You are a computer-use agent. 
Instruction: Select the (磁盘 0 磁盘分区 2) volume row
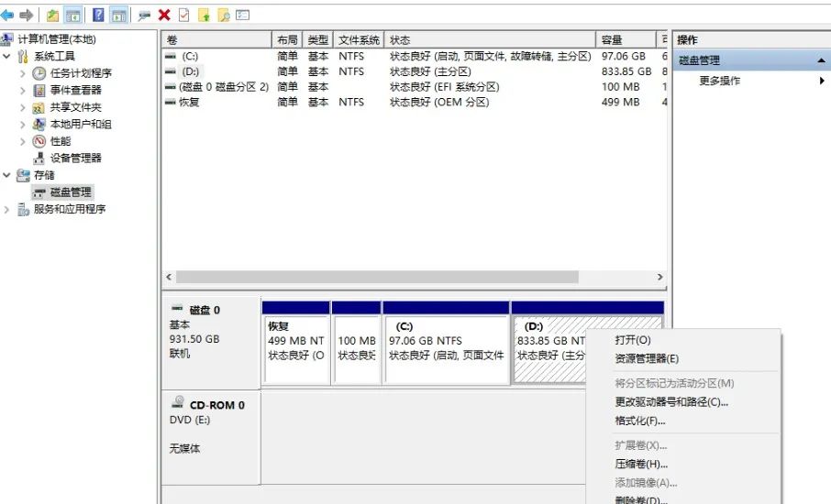tap(415, 87)
